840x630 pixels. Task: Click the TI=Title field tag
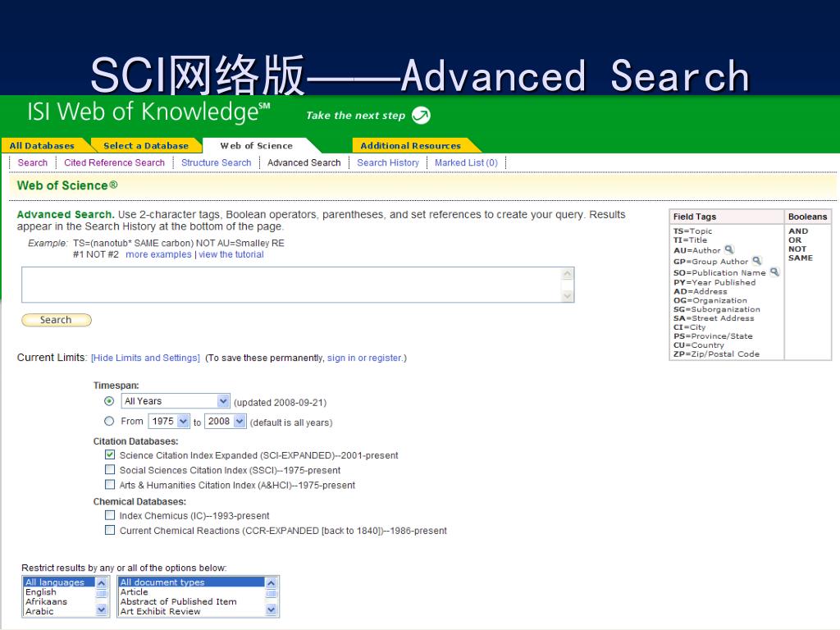[690, 240]
